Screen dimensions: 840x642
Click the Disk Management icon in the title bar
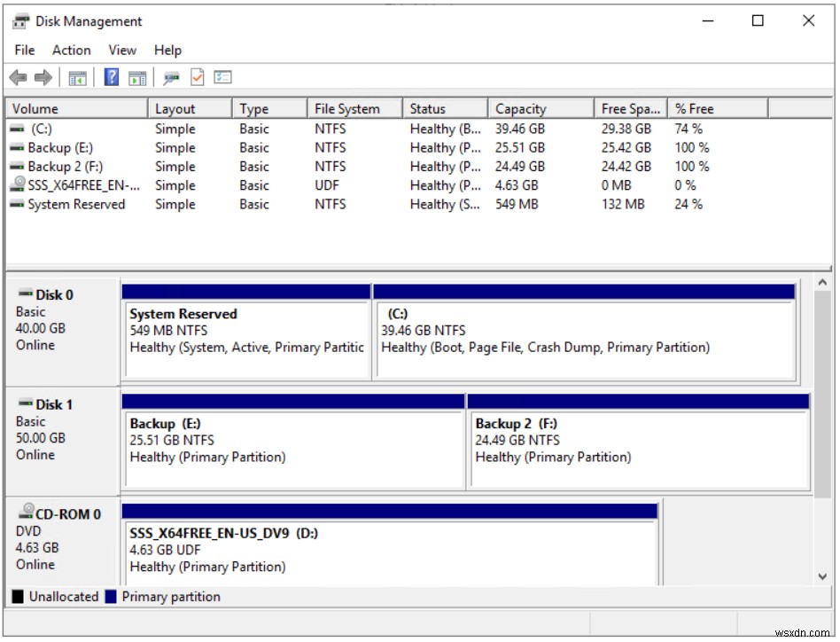click(19, 20)
